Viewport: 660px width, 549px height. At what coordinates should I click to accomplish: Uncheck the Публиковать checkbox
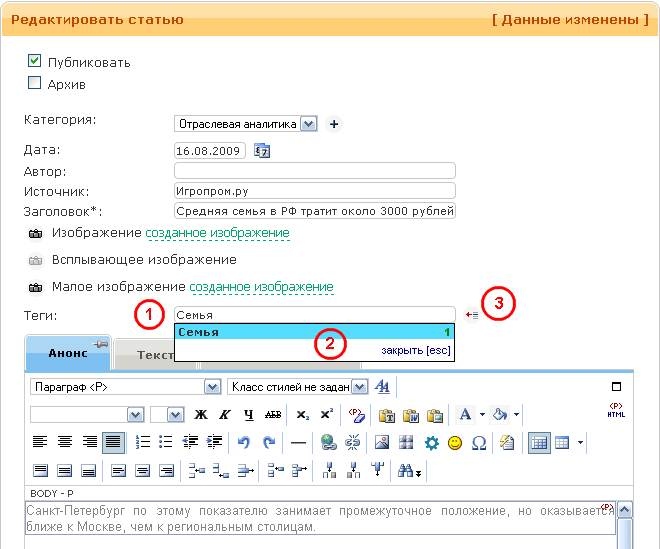point(35,62)
